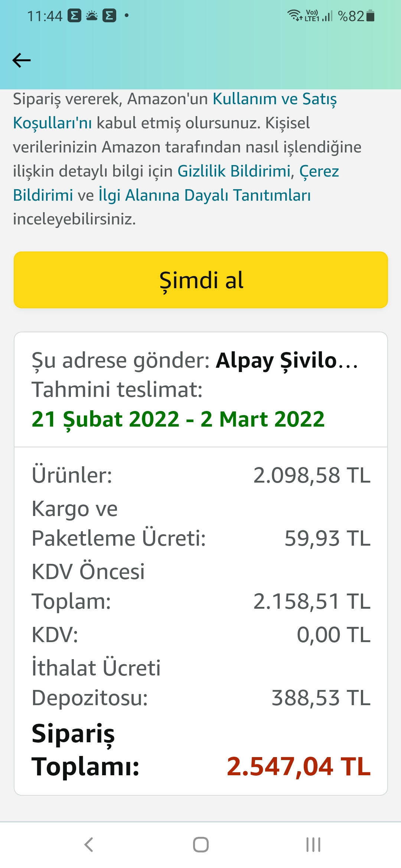Open the Gizlilik Bildirimi link
Screen dimensions: 401x868
coord(234,171)
